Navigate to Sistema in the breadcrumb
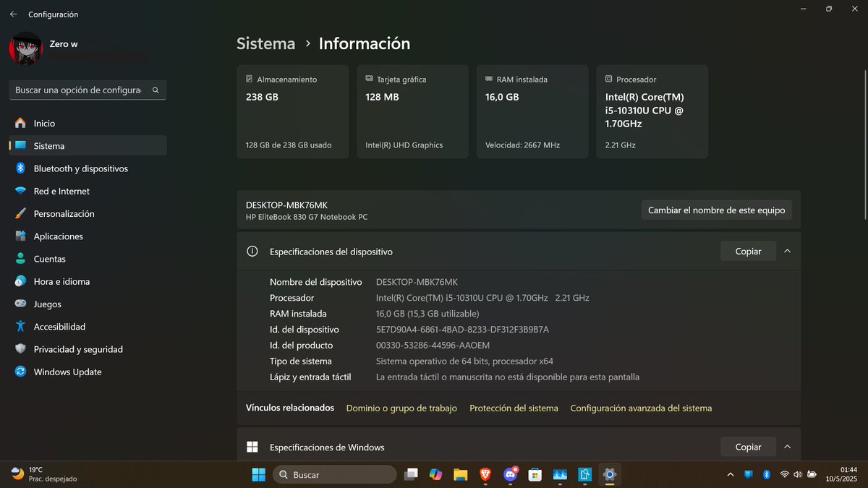 [265, 43]
